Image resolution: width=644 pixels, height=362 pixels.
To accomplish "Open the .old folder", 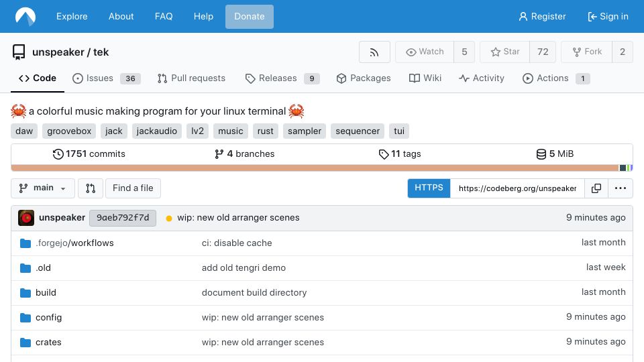I will 43,268.
